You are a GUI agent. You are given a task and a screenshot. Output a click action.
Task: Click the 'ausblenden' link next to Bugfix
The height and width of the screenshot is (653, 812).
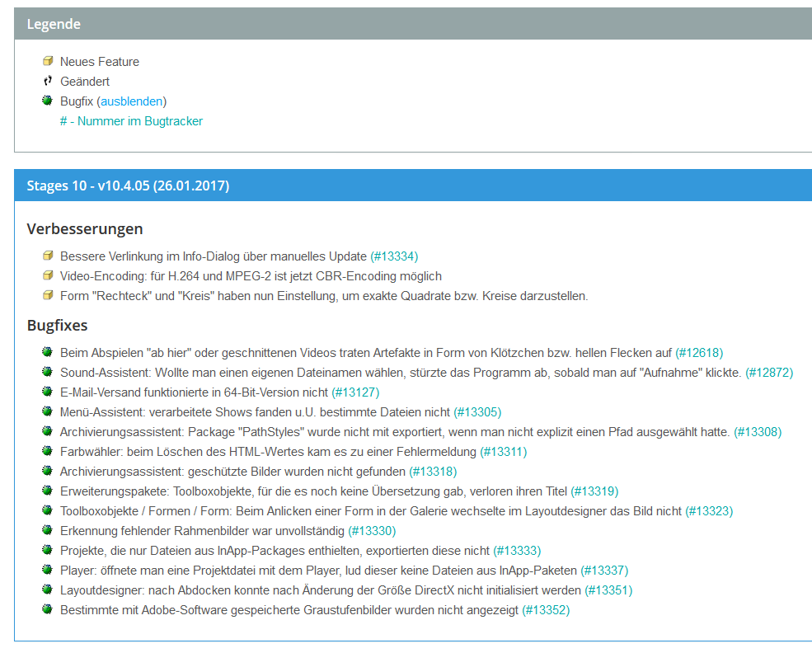tap(131, 101)
